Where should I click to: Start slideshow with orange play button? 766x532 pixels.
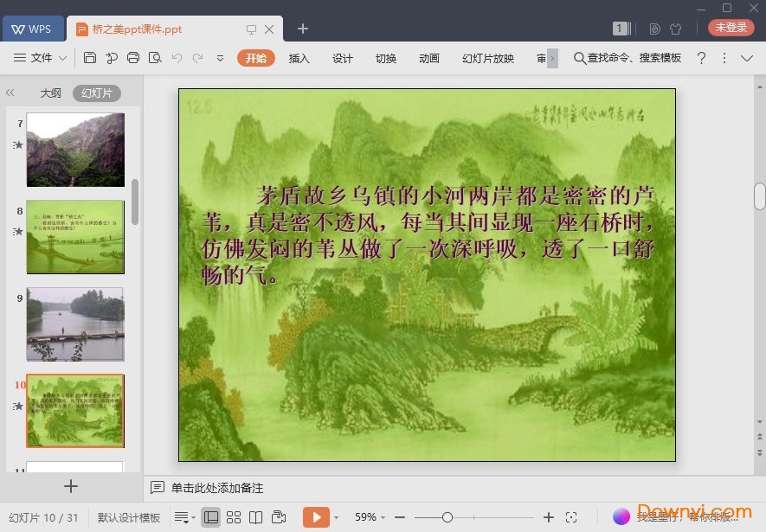pos(316,517)
